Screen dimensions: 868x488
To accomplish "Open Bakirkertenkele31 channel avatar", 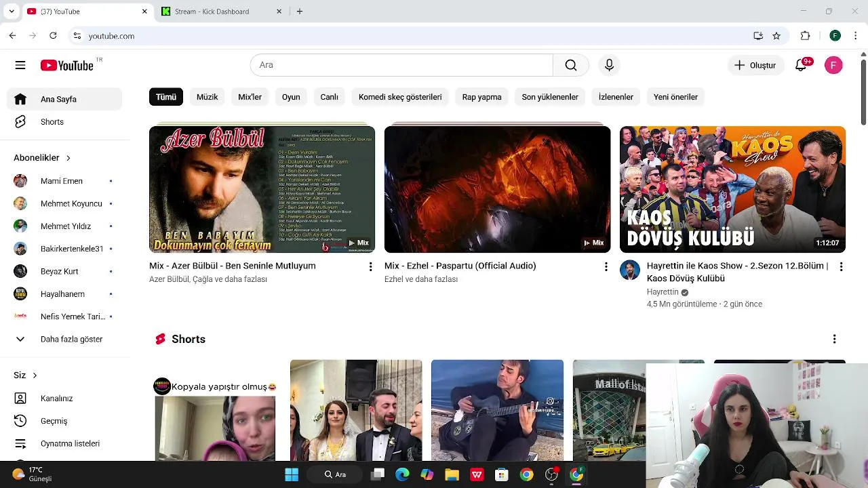I will click(20, 249).
